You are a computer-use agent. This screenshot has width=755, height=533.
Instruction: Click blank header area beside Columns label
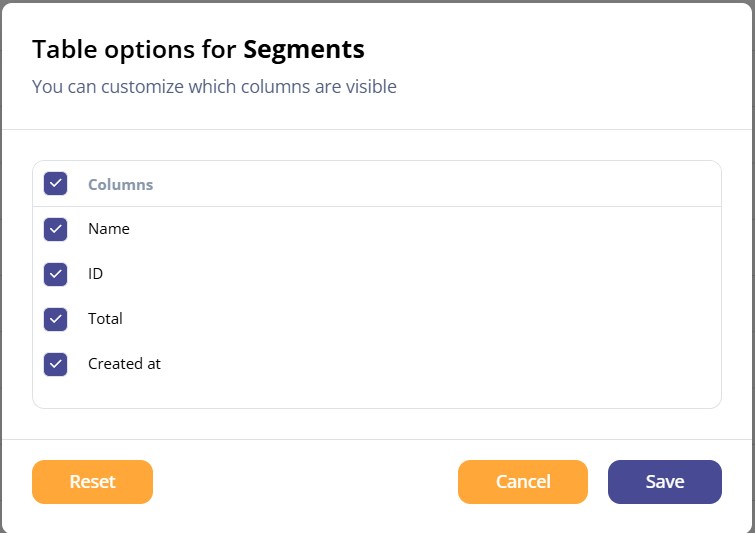433,184
